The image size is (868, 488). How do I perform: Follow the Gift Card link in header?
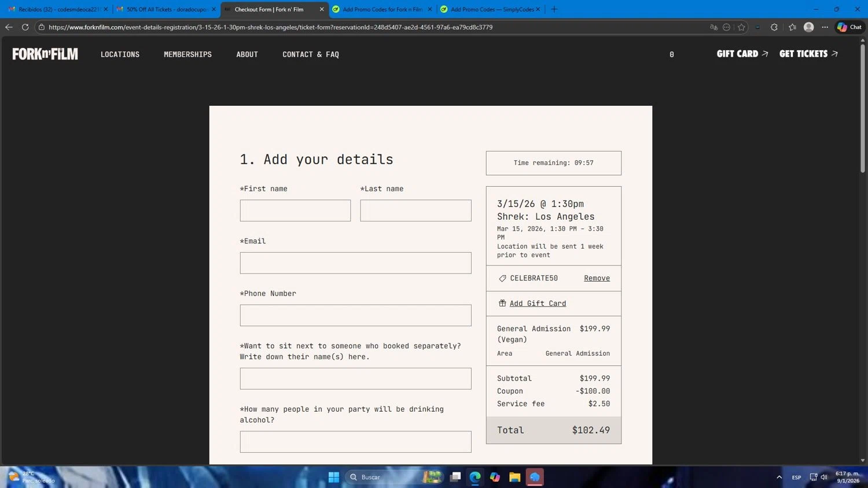pyautogui.click(x=742, y=54)
